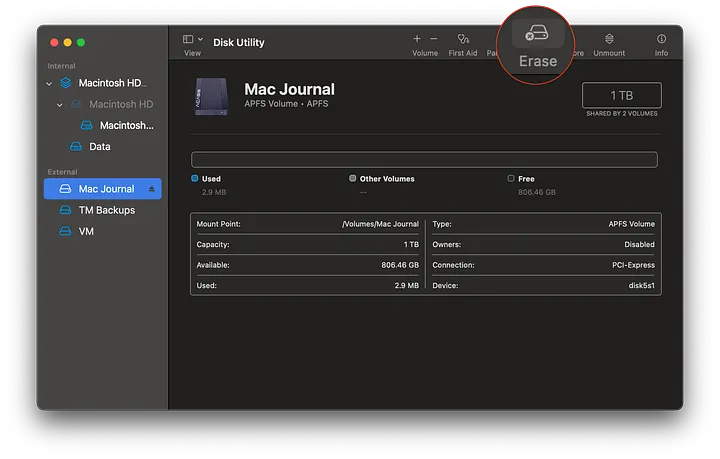
Task: Add a volume with the plus icon
Action: 417,39
